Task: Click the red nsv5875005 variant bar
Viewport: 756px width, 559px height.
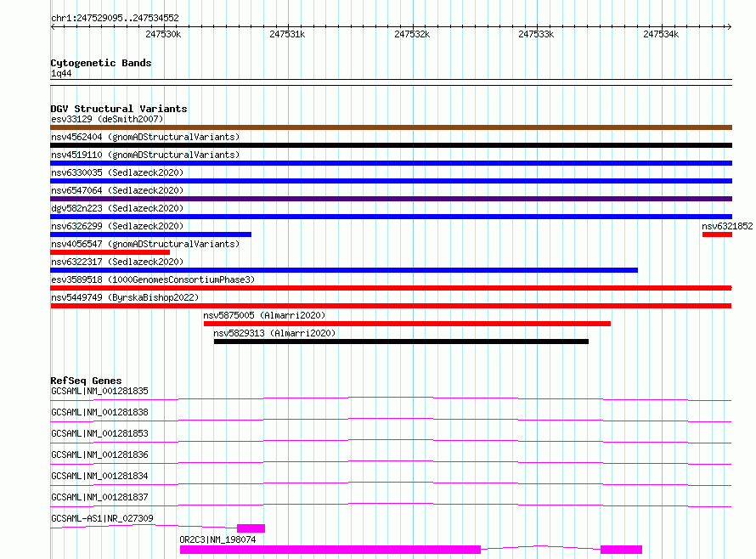Action: click(x=407, y=324)
